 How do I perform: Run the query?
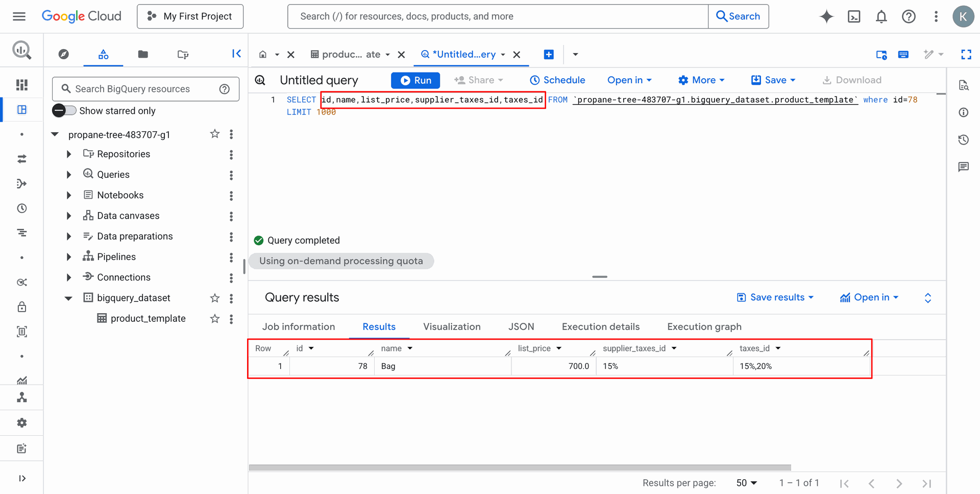pos(415,80)
